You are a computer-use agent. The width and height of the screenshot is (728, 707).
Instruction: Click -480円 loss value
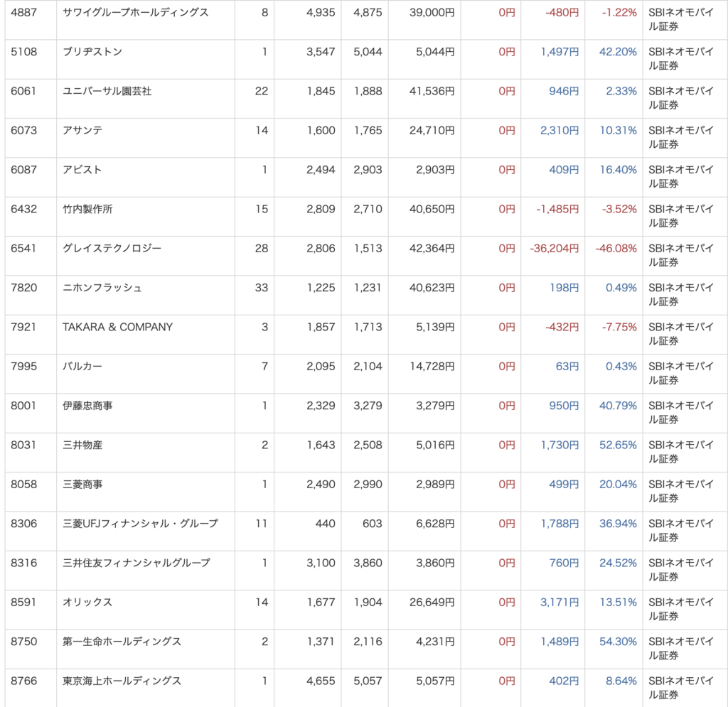click(562, 13)
